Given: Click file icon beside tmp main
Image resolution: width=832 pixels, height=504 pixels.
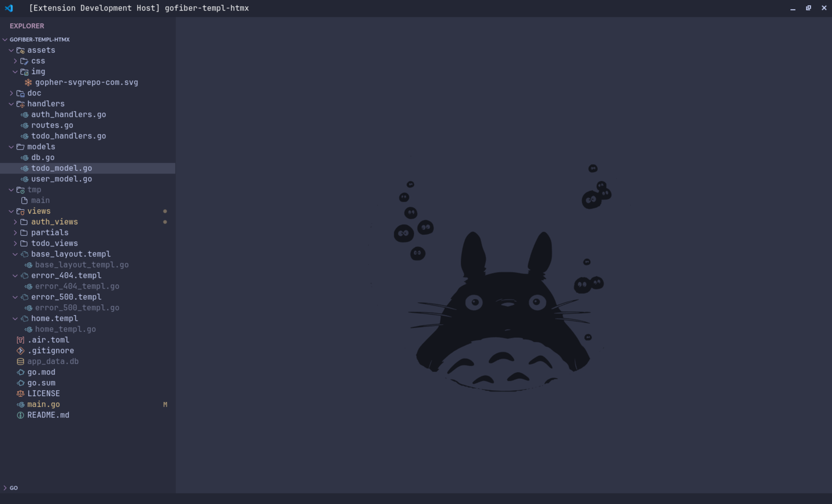Looking at the screenshot, I should point(24,201).
